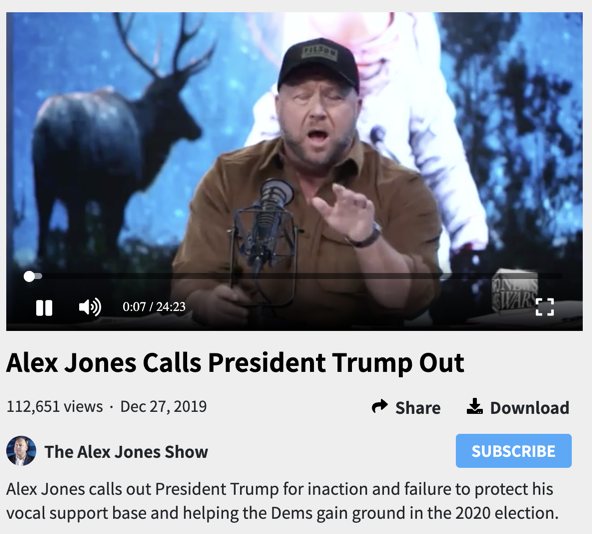Click the Infowars watermark logo in the video

tap(515, 289)
